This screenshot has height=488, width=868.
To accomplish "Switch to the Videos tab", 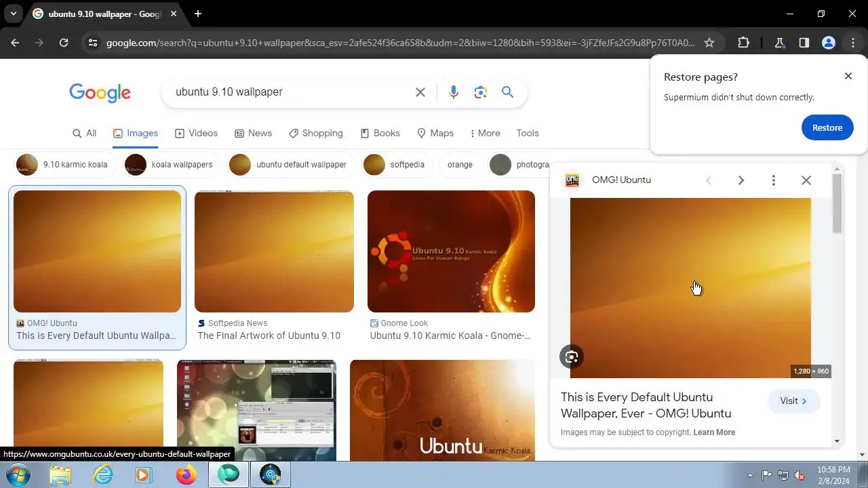I will click(196, 133).
